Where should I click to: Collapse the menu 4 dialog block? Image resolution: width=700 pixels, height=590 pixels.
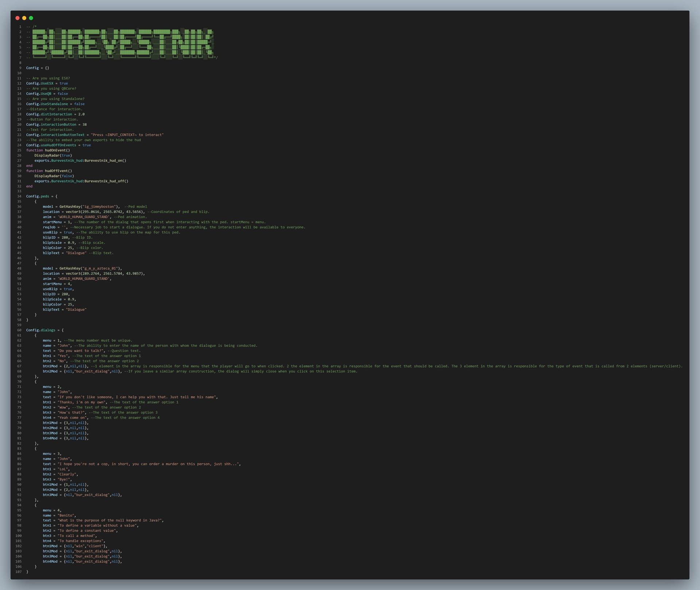[x=23, y=505]
